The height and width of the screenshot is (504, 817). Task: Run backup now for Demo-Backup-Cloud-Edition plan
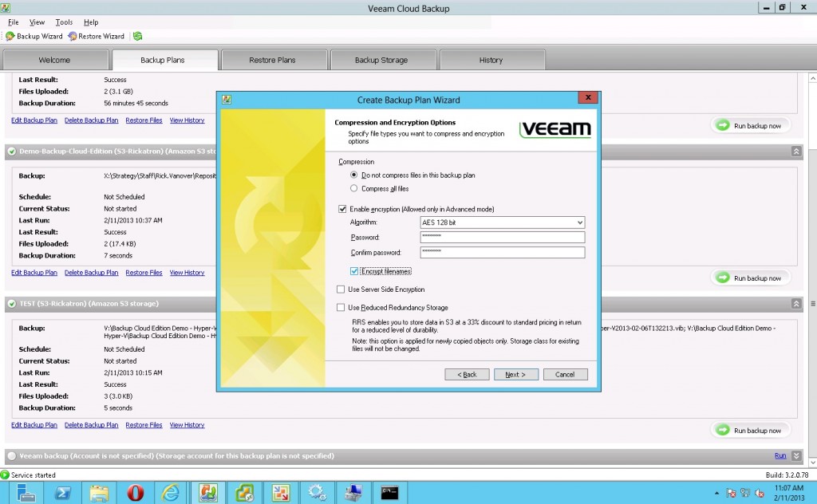(x=750, y=278)
